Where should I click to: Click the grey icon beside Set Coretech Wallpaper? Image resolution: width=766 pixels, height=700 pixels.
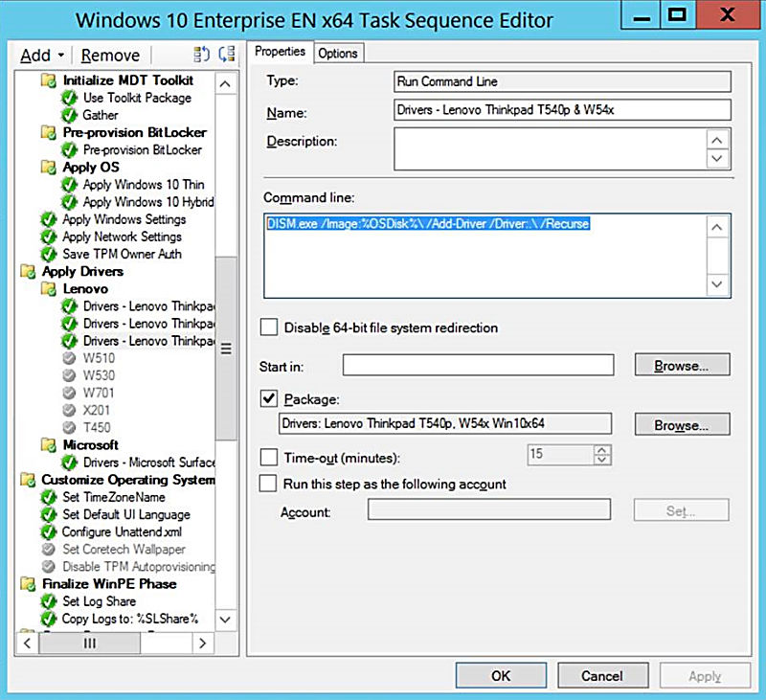(x=49, y=550)
